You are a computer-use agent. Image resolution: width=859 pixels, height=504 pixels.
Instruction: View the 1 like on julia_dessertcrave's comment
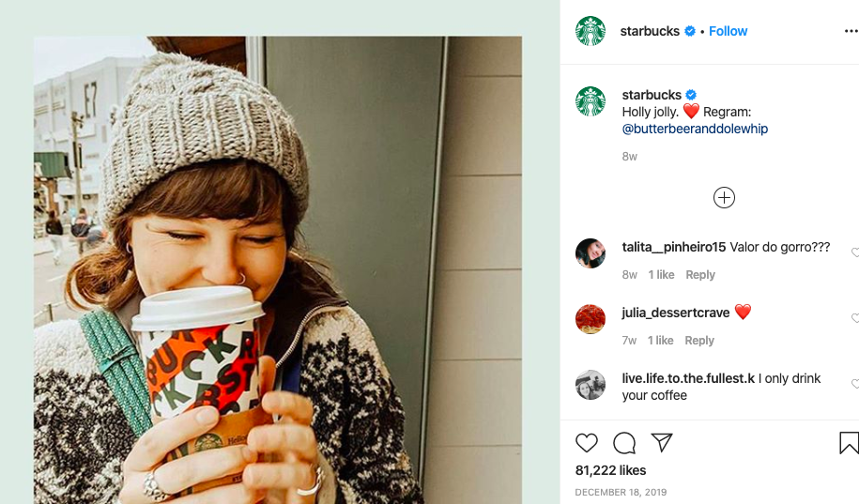[x=661, y=341]
